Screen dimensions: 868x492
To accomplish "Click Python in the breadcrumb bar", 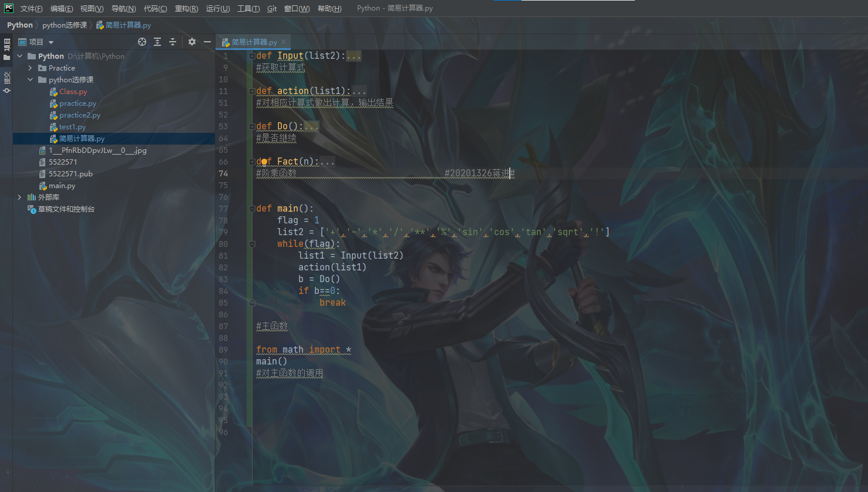I will [x=20, y=25].
